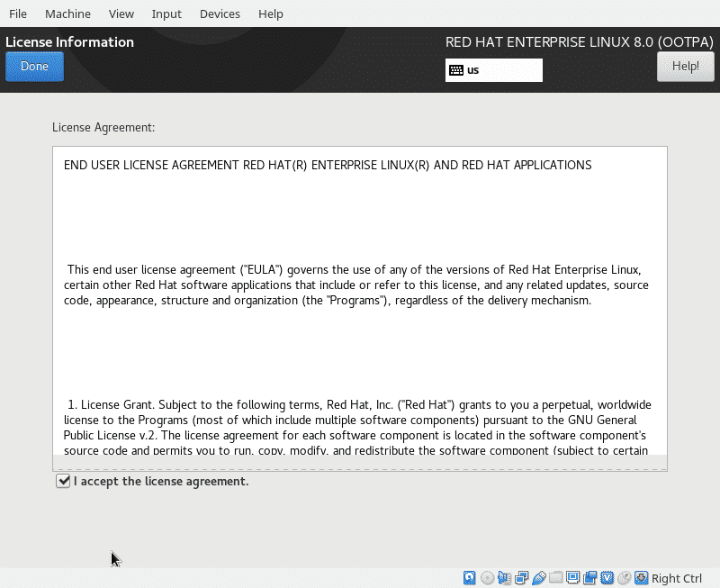Click the network adapters status icon
The width and height of the screenshot is (720, 588).
(522, 577)
